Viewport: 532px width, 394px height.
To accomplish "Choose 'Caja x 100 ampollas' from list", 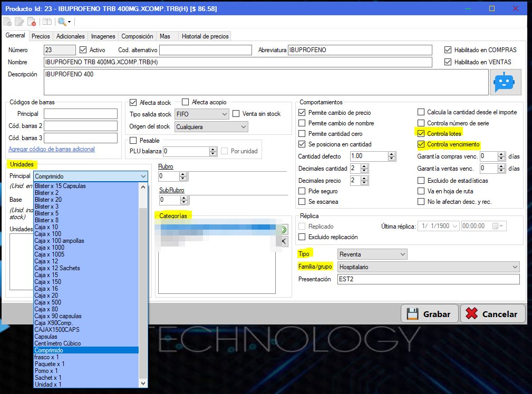I will tap(86, 241).
